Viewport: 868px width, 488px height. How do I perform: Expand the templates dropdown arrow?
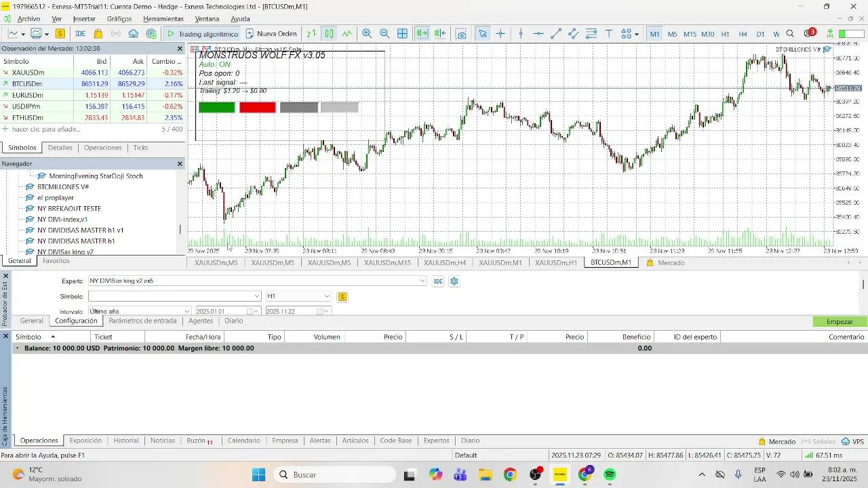coord(45,33)
